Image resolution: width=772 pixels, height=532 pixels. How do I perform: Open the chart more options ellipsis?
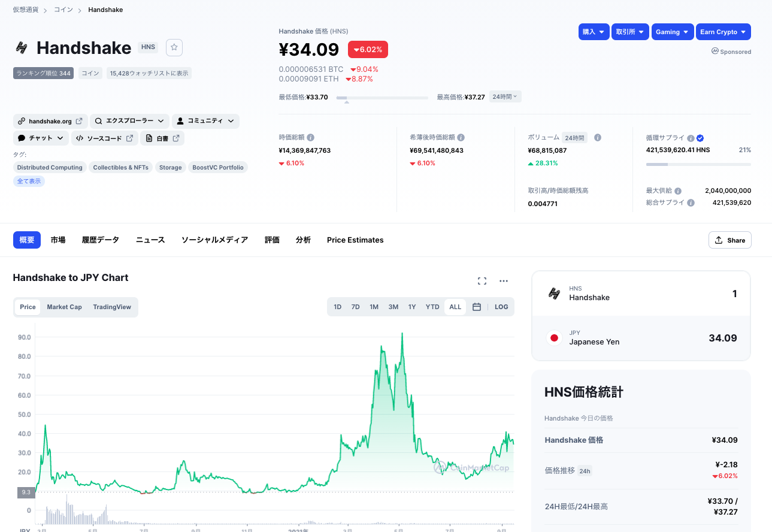pyautogui.click(x=504, y=281)
